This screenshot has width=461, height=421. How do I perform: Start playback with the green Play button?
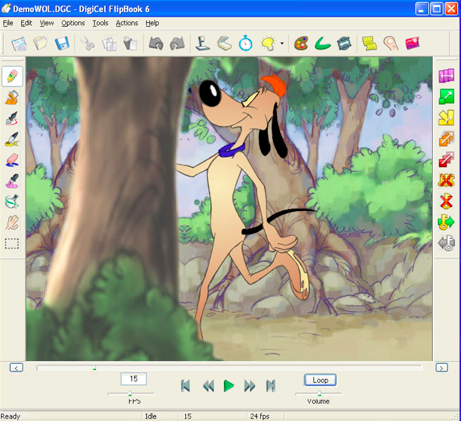tap(229, 386)
